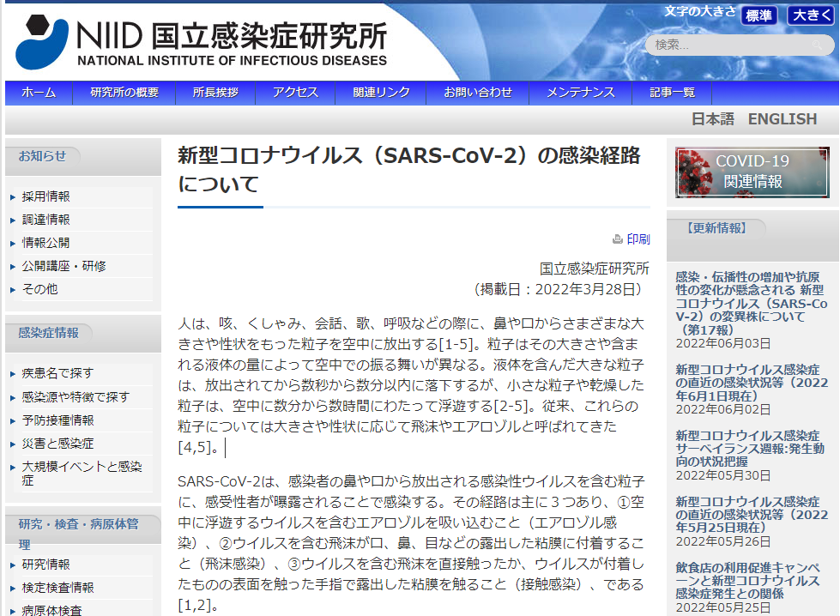Set text size to 大きく
The height and width of the screenshot is (616, 840).
click(811, 15)
